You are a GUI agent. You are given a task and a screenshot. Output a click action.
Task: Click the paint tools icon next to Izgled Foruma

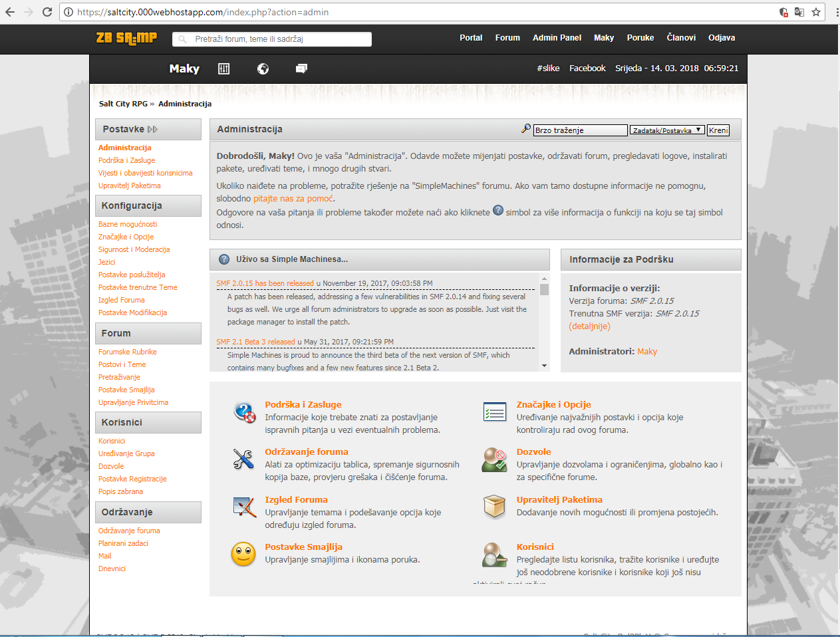(x=243, y=507)
